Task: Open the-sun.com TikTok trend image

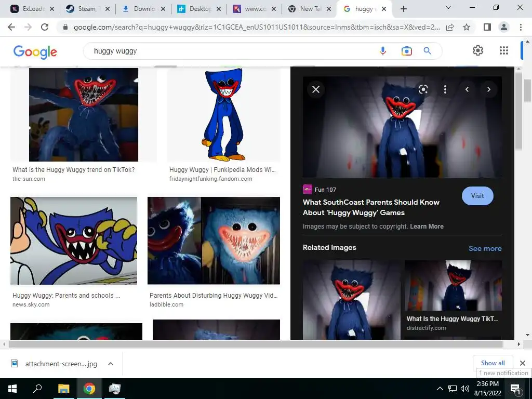Action: coord(84,115)
